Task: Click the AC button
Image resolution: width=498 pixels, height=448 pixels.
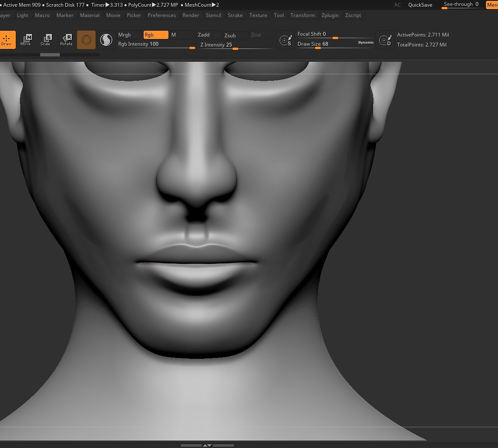Action: [398, 5]
